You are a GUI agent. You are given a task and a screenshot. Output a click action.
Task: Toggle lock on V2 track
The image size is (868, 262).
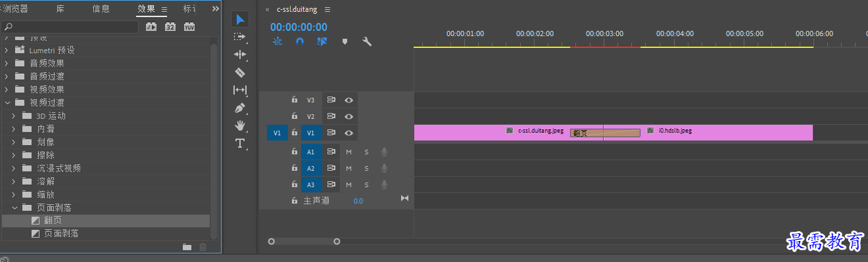(295, 116)
